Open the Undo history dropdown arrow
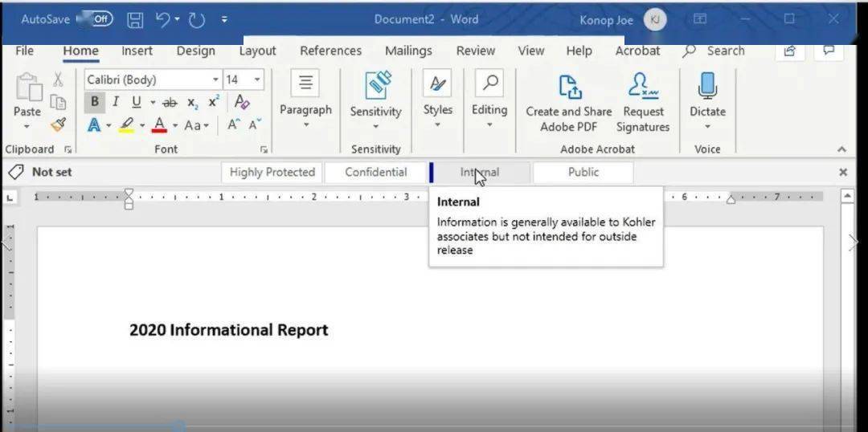The height and width of the screenshot is (432, 868). tap(177, 20)
